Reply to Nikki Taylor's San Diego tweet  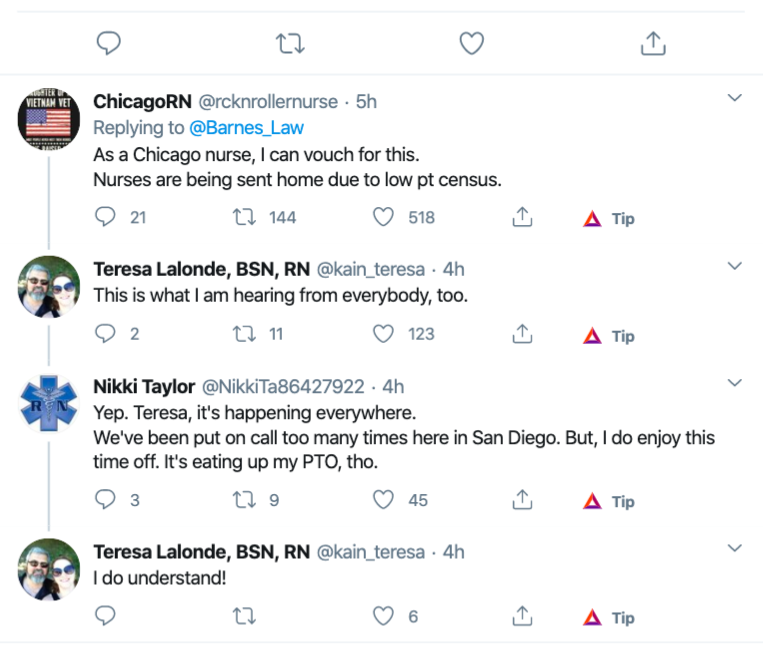(106, 500)
